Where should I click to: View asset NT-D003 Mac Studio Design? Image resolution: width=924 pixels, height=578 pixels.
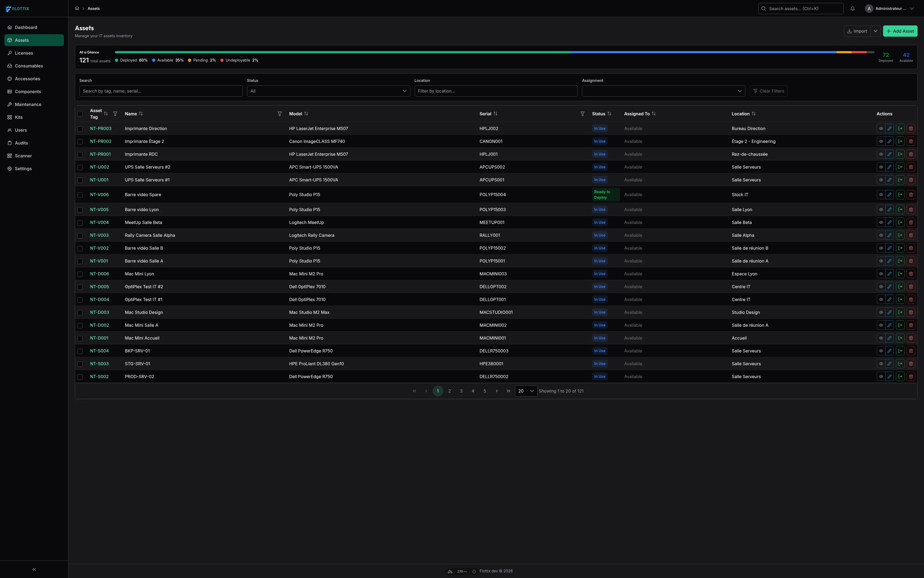click(x=881, y=312)
